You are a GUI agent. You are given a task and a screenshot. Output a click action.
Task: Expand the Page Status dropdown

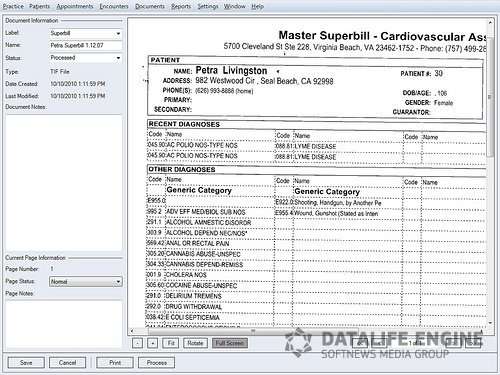[x=85, y=282]
